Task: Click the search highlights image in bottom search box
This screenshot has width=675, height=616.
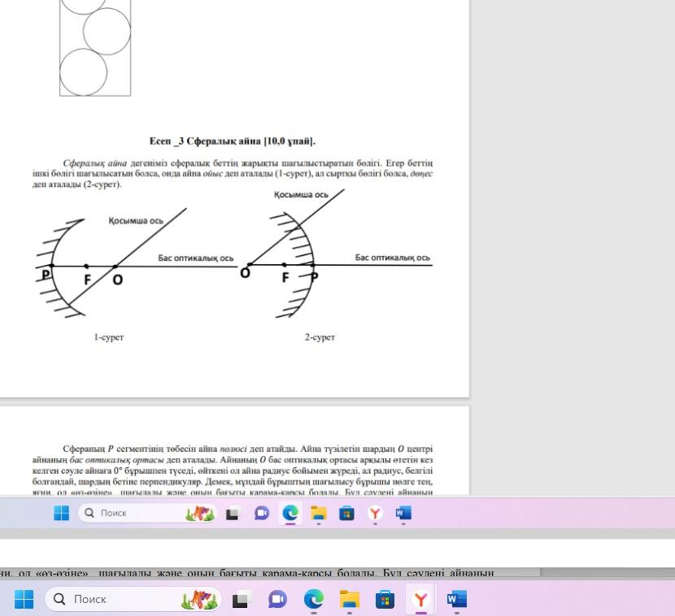Action: 200,599
